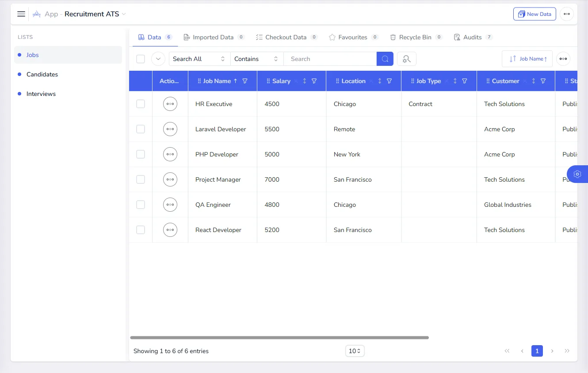Screen dimensions: 588x373
Task: Click the Job Name sort button
Action: click(x=527, y=59)
